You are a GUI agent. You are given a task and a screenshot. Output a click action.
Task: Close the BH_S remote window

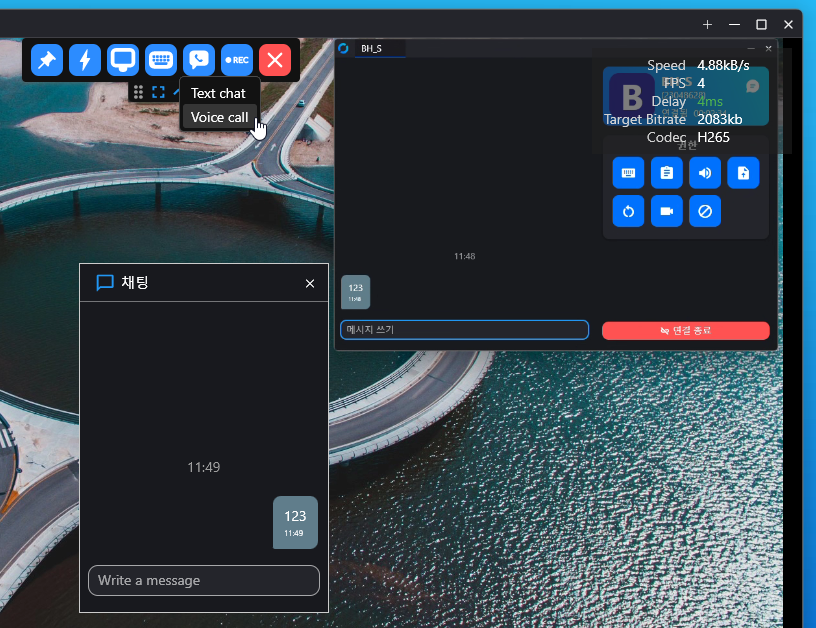click(x=768, y=48)
